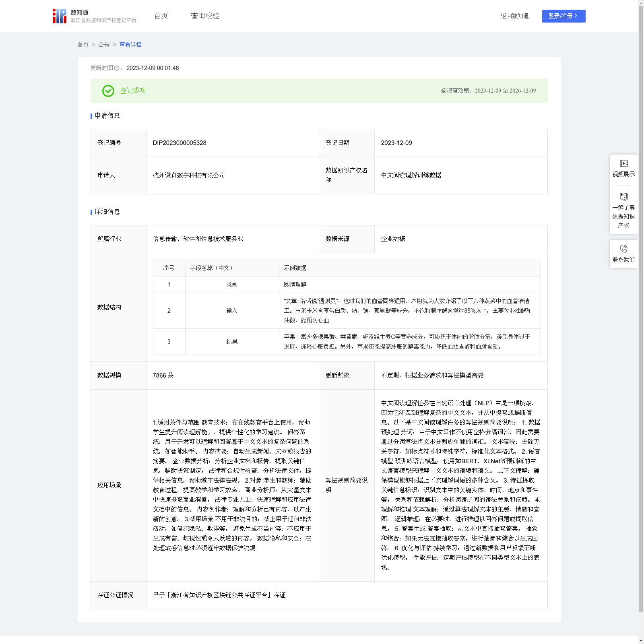Click the 联系我们 phone icon
Viewport: 644px width, 644px height.
coord(623,249)
